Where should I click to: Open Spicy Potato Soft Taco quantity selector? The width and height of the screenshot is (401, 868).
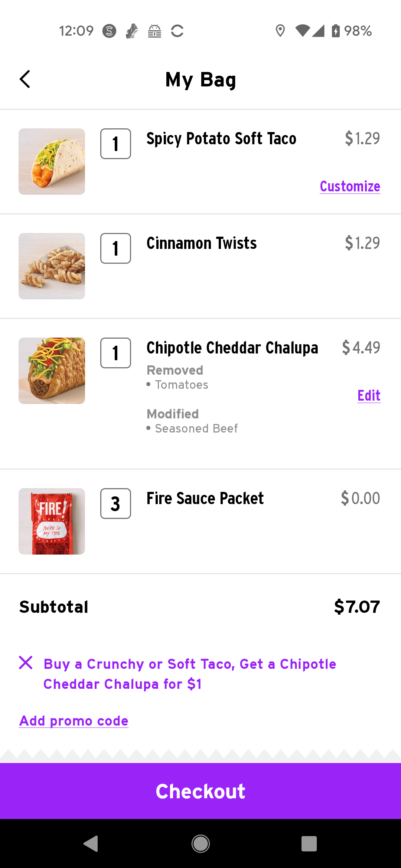pyautogui.click(x=115, y=144)
